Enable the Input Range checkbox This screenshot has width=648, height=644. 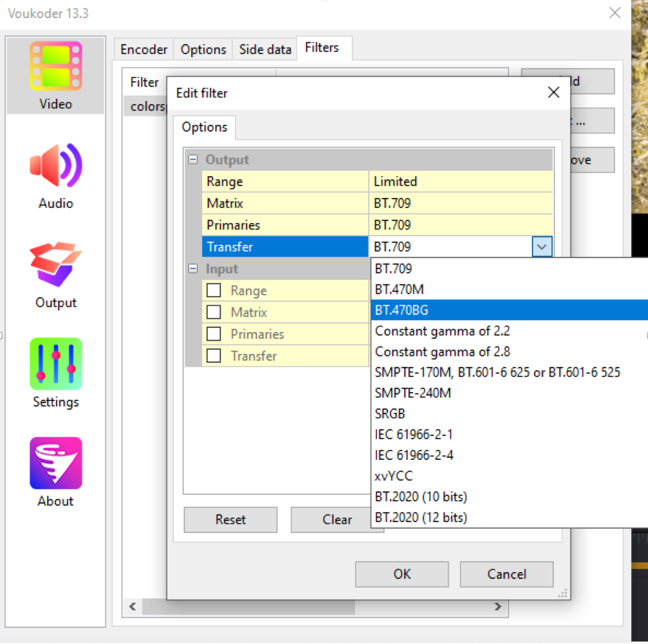214,290
